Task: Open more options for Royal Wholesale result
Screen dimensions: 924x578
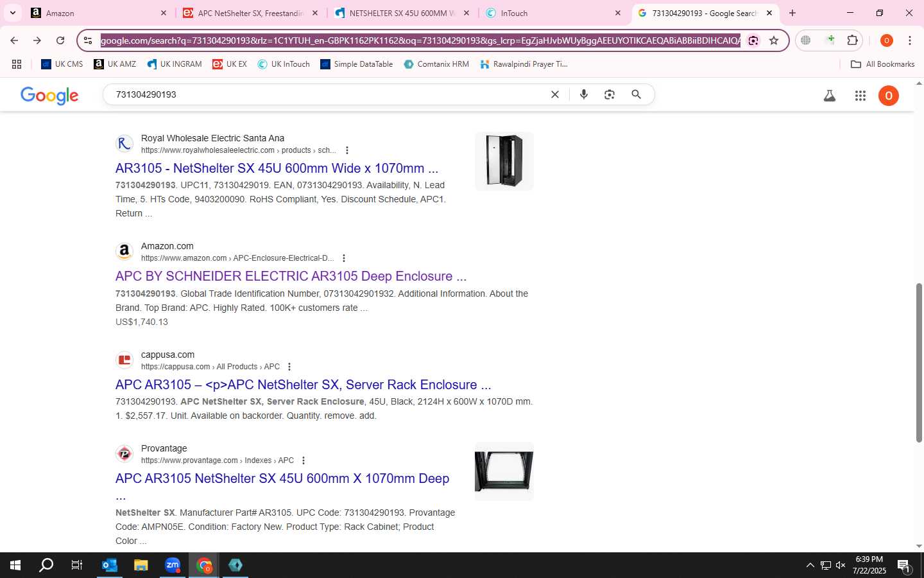Action: 347,150
